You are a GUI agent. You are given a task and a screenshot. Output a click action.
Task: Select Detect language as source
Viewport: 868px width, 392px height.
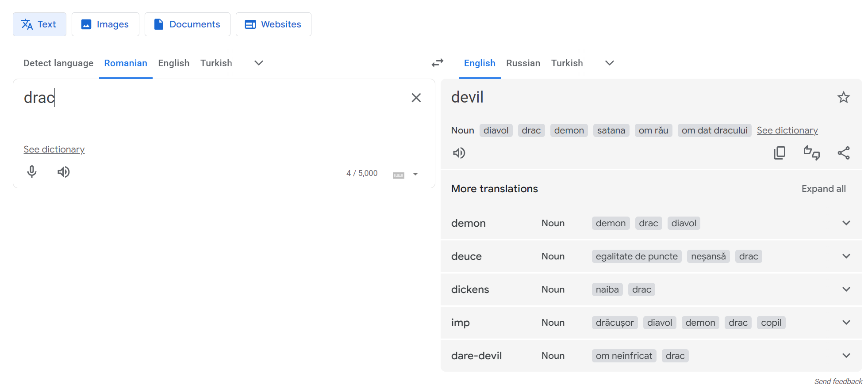[58, 63]
